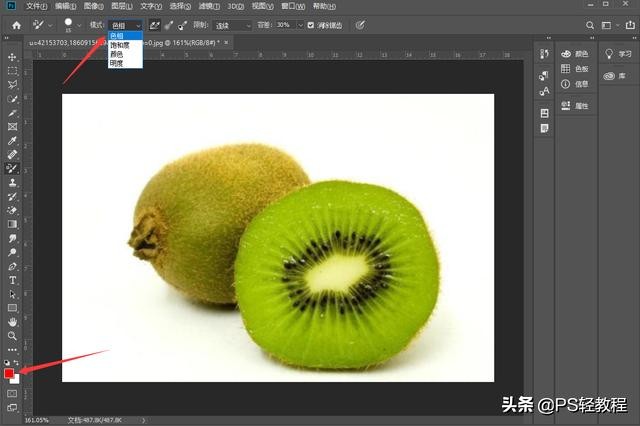640x426 pixels.
Task: Click the foreground red color swatch
Action: 9,373
